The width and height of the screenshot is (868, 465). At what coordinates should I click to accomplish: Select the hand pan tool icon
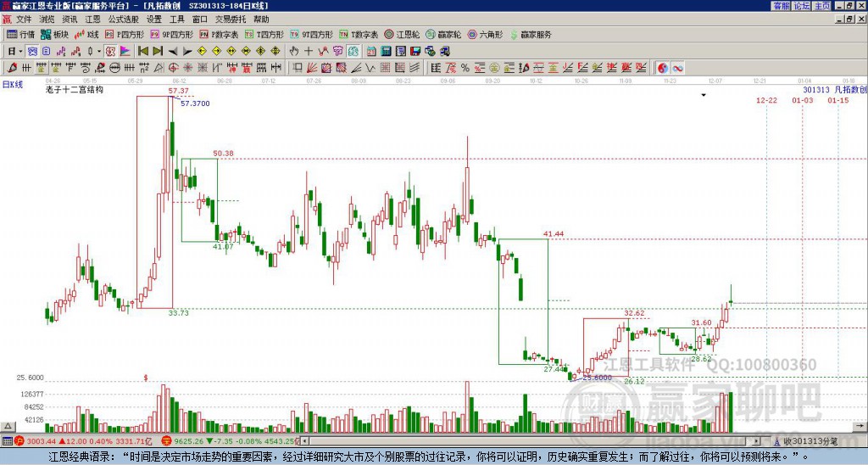pyautogui.click(x=294, y=52)
